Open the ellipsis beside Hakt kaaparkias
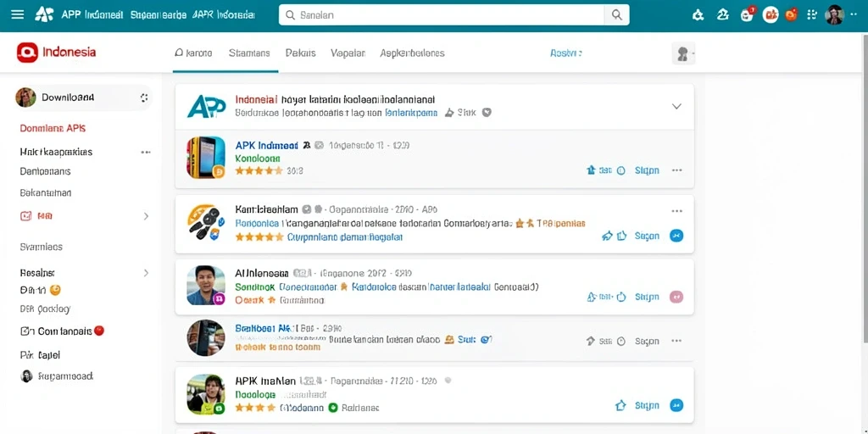 tap(146, 152)
